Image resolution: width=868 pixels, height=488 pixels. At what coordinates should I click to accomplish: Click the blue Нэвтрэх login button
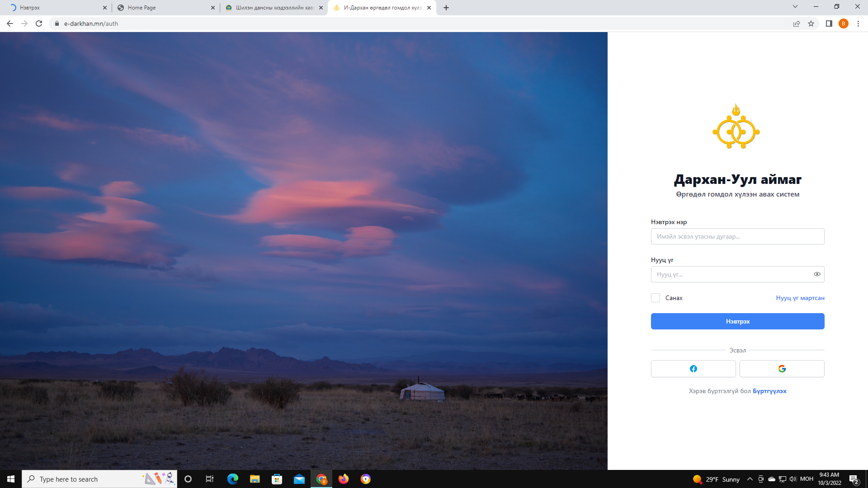point(737,321)
